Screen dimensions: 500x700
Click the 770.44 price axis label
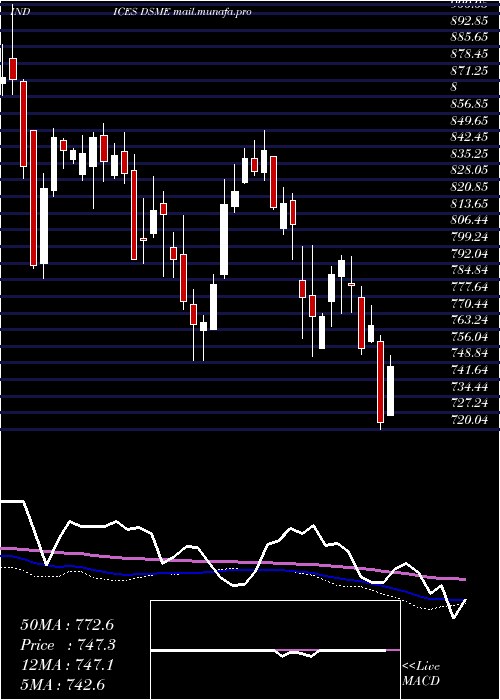469,304
